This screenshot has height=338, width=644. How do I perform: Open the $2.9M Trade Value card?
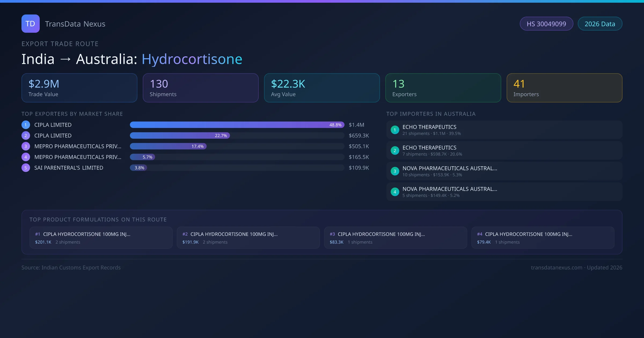[x=79, y=88]
